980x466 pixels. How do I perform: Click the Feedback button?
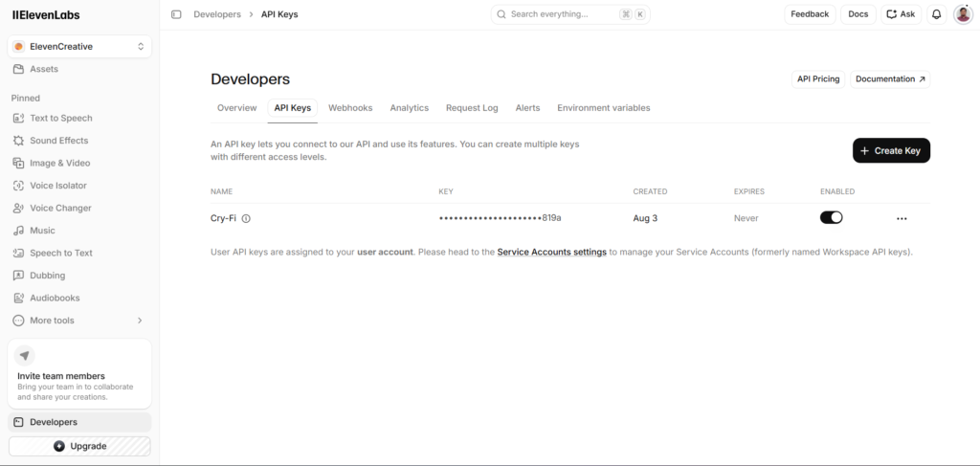click(x=810, y=14)
